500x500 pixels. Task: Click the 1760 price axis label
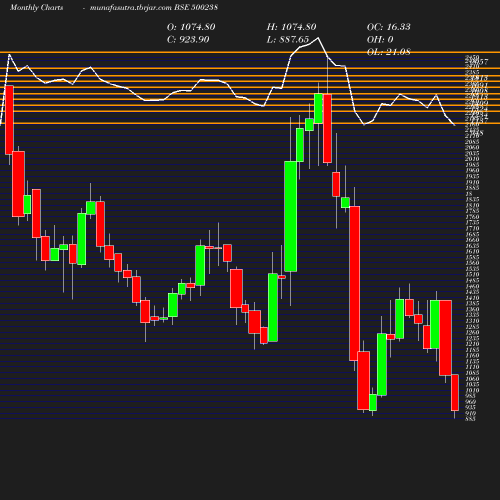click(472, 217)
